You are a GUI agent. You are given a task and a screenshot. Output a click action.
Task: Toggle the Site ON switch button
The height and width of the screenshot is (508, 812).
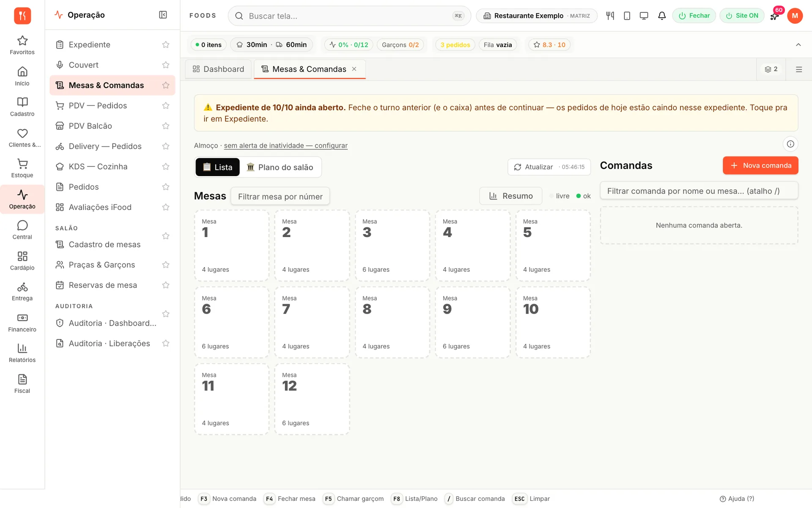coord(742,16)
